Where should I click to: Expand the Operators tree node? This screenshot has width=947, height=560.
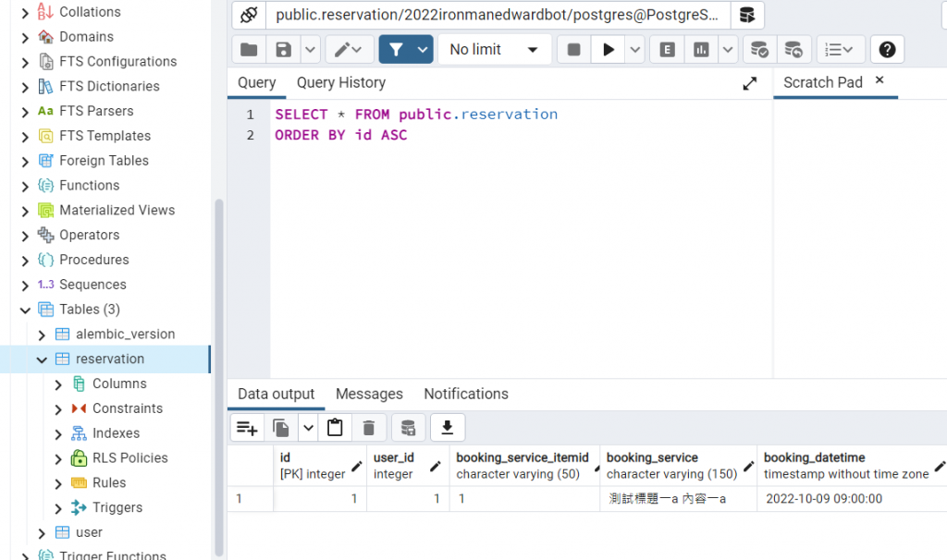tap(25, 236)
